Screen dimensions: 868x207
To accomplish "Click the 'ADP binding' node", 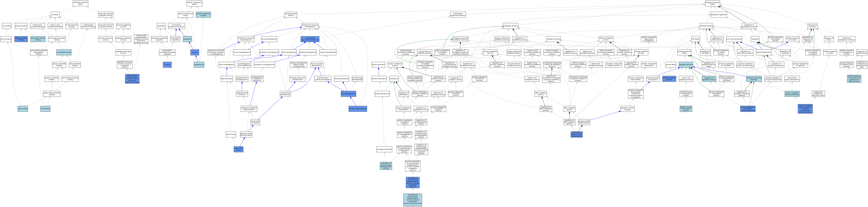I will click(x=23, y=109).
